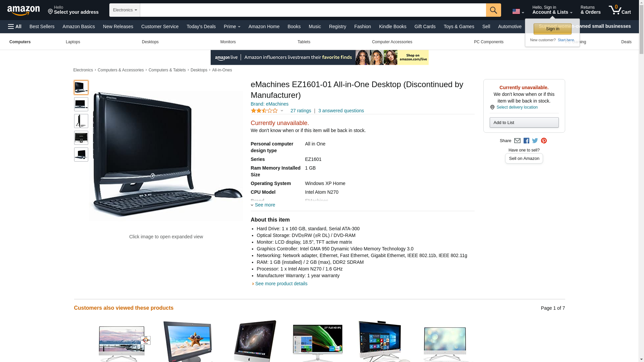Click the yellow Sign in button
Image resolution: width=644 pixels, height=362 pixels.
552,29
